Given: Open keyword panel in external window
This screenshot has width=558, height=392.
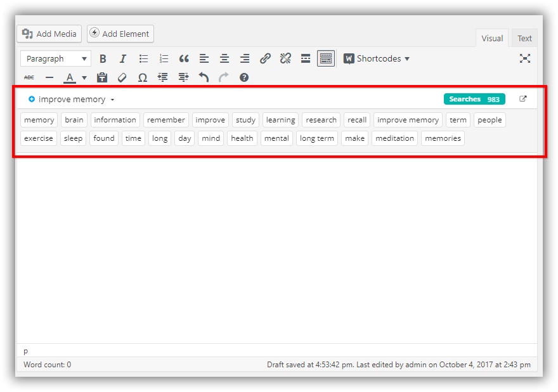Looking at the screenshot, I should 522,98.
